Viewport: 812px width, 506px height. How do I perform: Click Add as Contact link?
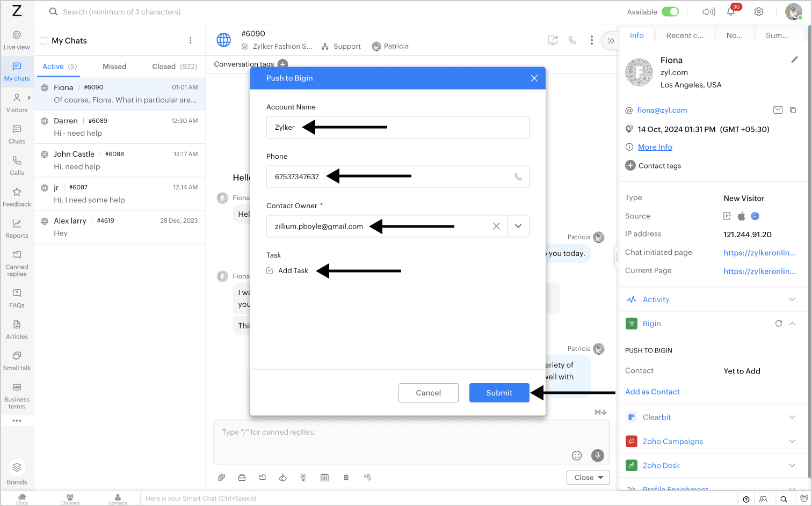[x=653, y=392]
